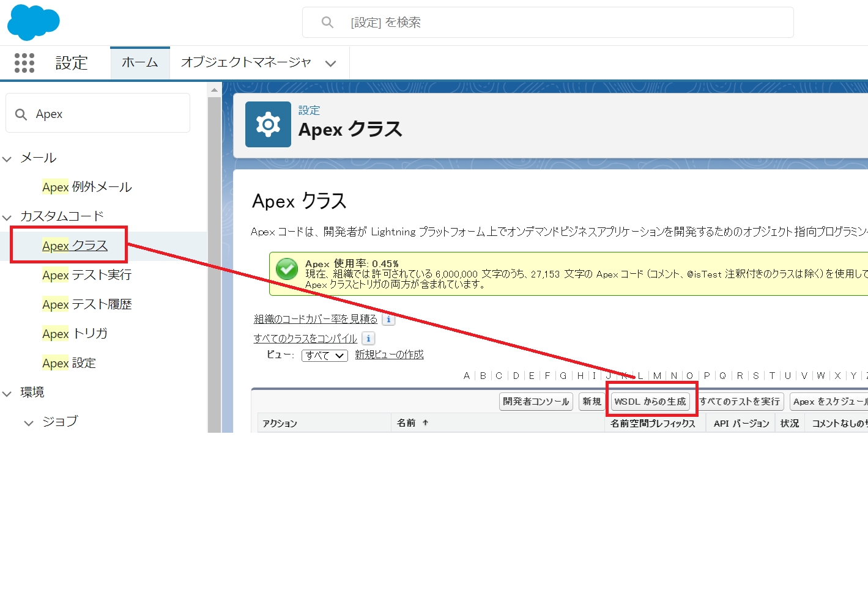Open Apex 例外メール in sidebar
Screen dimensions: 868x599
pyautogui.click(x=87, y=187)
